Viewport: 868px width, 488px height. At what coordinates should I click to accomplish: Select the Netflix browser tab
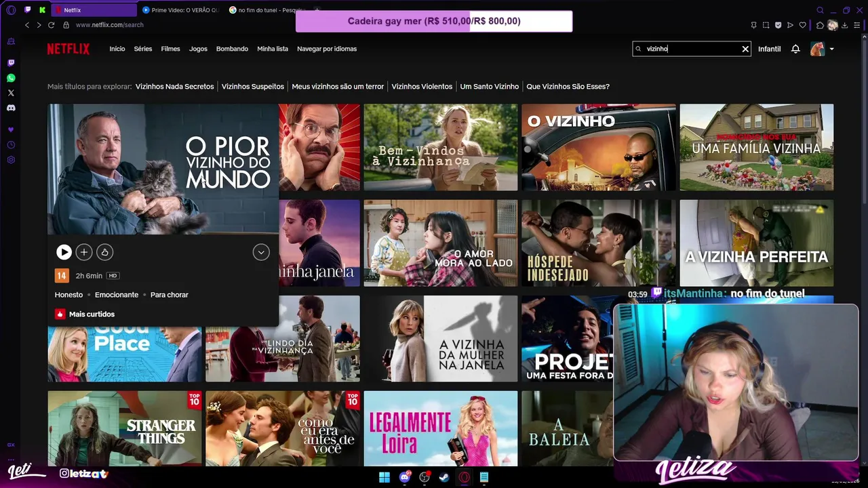point(94,10)
